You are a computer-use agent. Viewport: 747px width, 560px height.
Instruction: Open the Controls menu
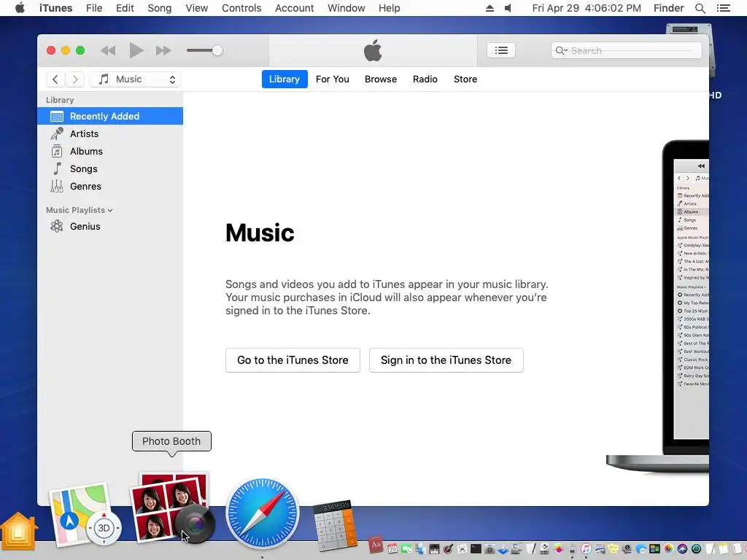pyautogui.click(x=241, y=8)
